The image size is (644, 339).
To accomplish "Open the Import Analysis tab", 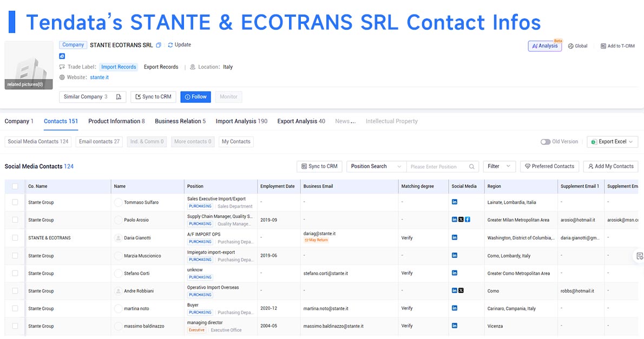I will [x=241, y=122].
